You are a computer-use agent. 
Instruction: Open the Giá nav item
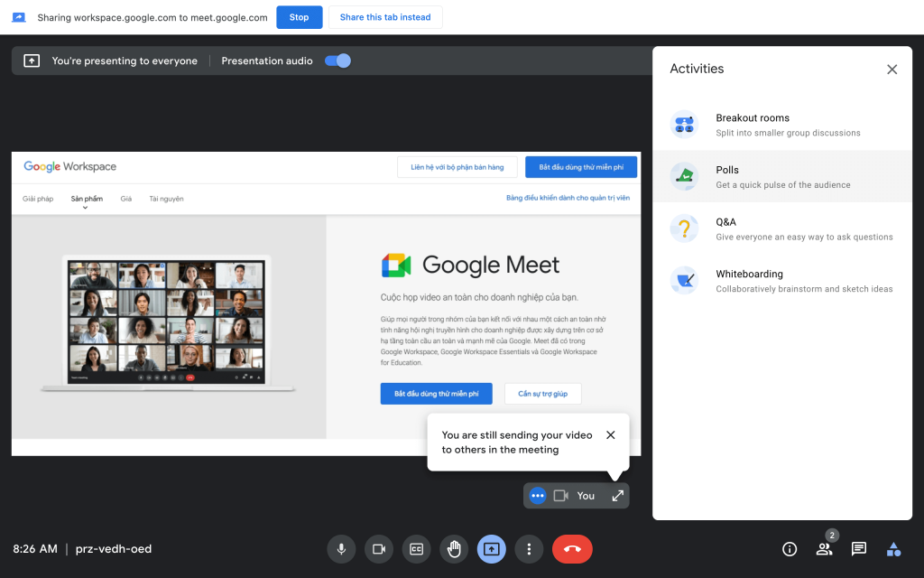tap(126, 199)
